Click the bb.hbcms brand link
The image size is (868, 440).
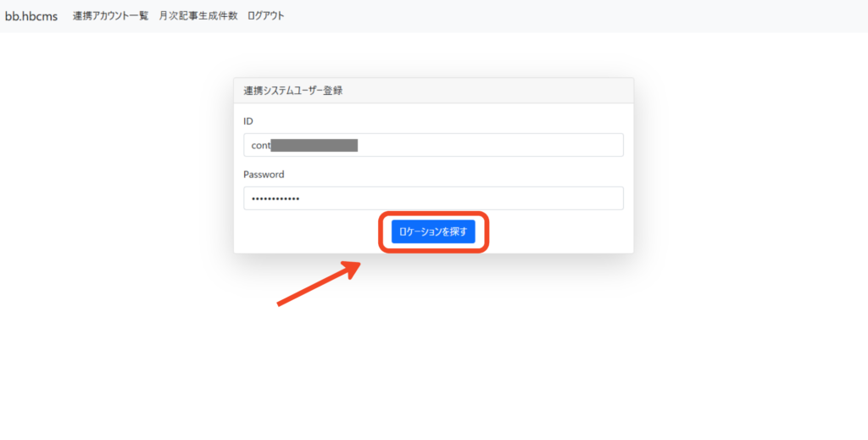31,16
